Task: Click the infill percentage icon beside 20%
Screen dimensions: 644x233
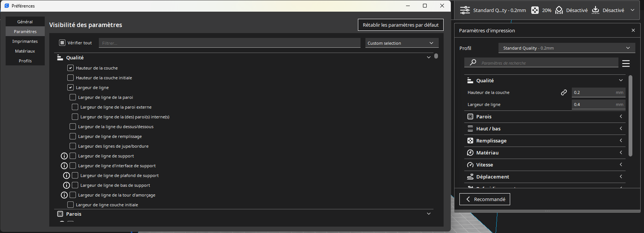Action: click(535, 10)
